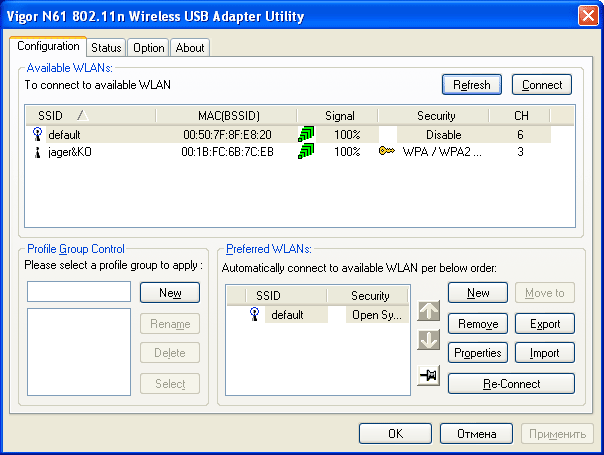Image resolution: width=604 pixels, height=455 pixels.
Task: Sort by the MAC(BSSID) column header
Action: 228,116
